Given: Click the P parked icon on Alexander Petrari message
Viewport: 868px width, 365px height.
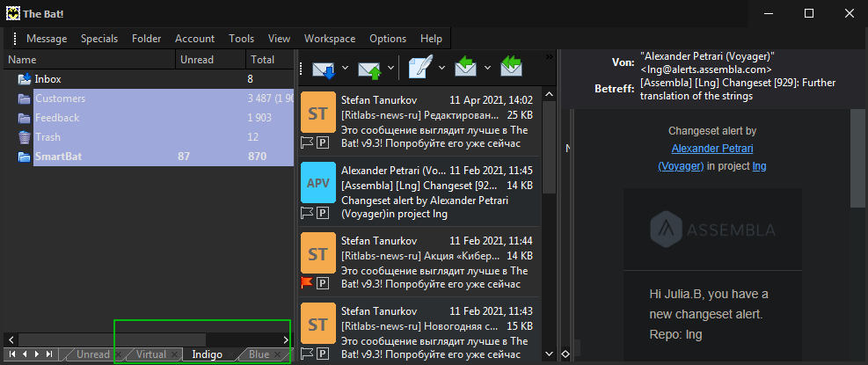Looking at the screenshot, I should (x=323, y=213).
